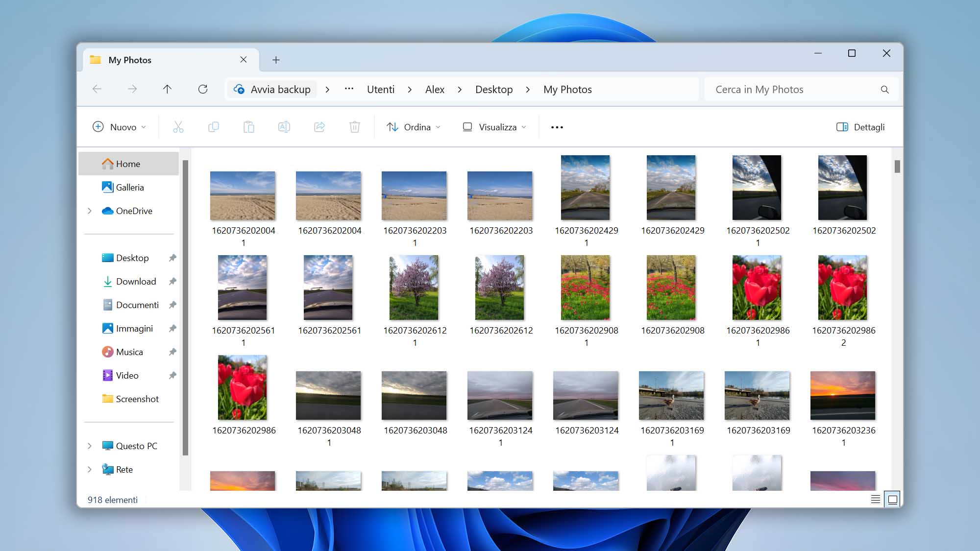Switch to large thumbnails view in status bar
This screenshot has width=980, height=551.
click(892, 499)
